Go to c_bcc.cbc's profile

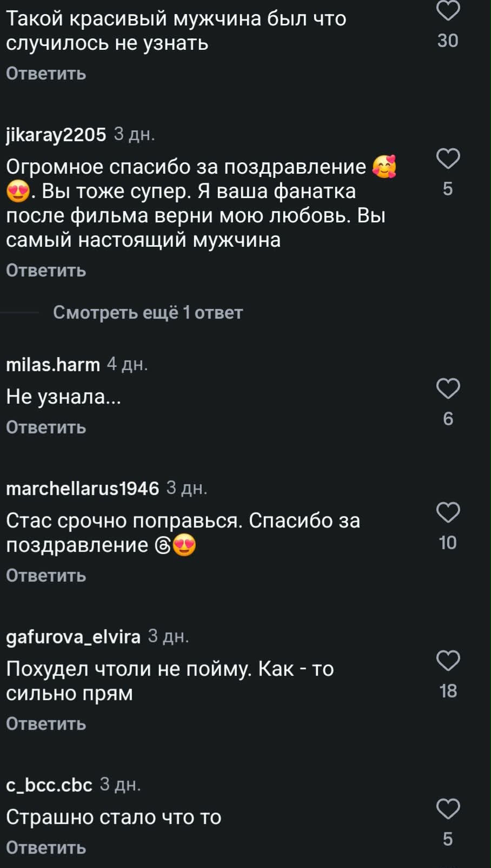pos(49,785)
